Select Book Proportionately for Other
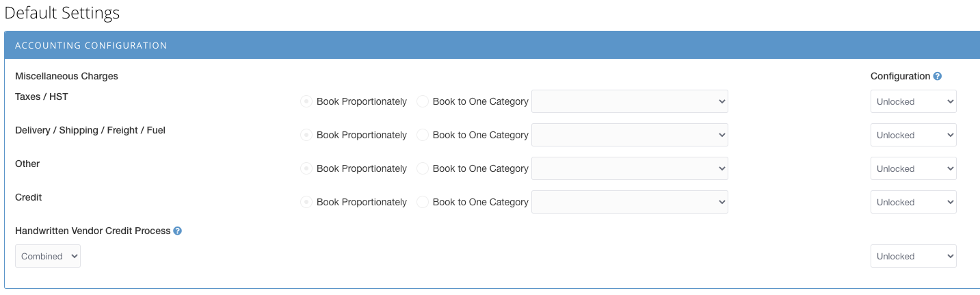 (x=306, y=168)
